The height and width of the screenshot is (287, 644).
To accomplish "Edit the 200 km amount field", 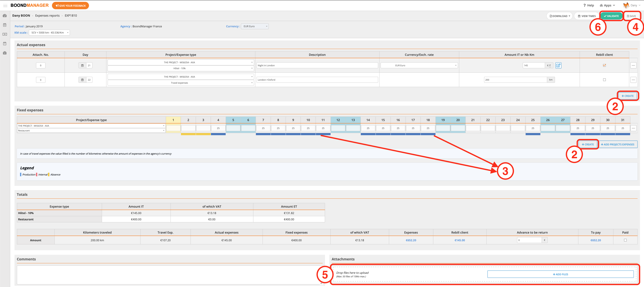I will click(515, 80).
